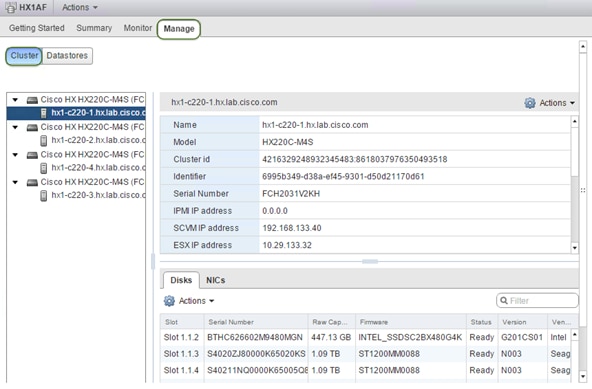Screen dimensions: 592x389
Task: Click the HX1AF cluster icon in header
Action: [x=11, y=7]
